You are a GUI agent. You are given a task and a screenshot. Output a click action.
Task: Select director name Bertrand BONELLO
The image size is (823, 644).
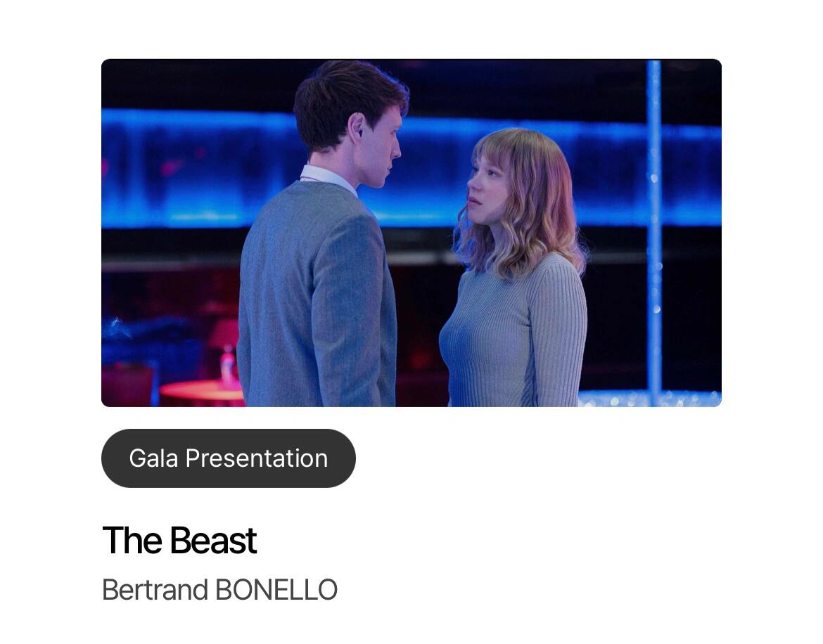click(x=219, y=590)
